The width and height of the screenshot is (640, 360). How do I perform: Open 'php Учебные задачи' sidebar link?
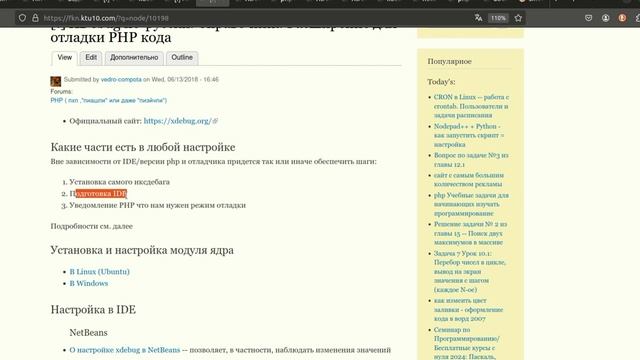click(471, 204)
